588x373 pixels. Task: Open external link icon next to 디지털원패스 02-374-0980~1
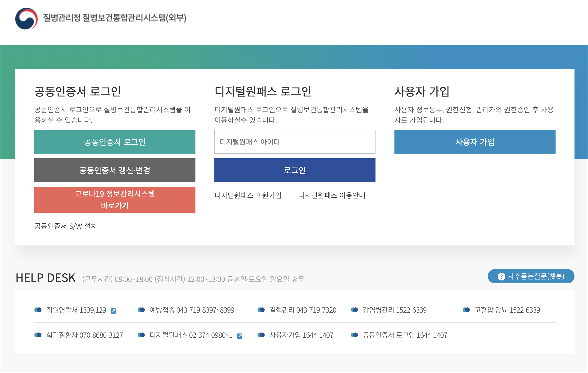(240, 336)
